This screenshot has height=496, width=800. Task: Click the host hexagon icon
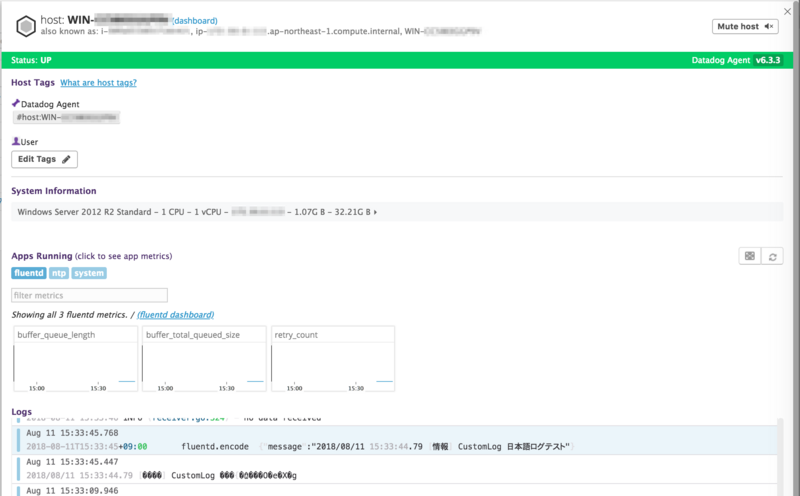tap(26, 26)
